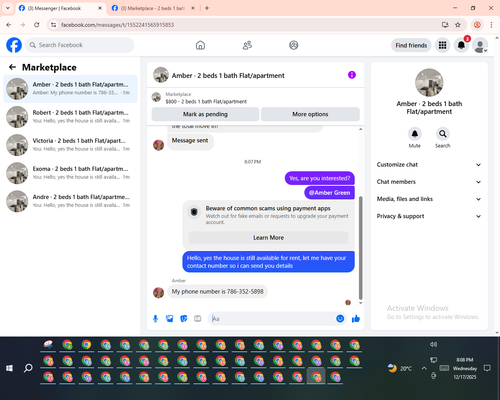Image resolution: width=500 pixels, height=400 pixels.
Task: Click the 'My phone number is 786-352-5898' message
Action: point(217,291)
